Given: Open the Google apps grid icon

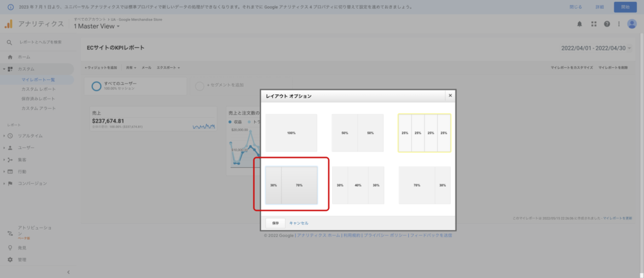Looking at the screenshot, I should click(x=593, y=24).
